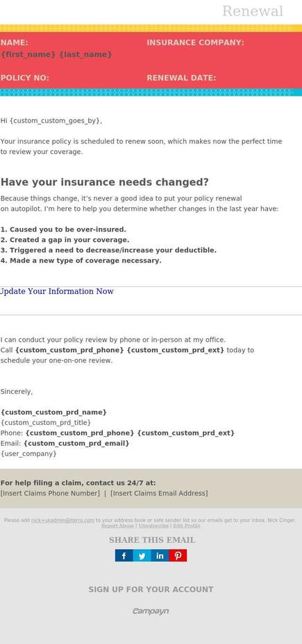Share this email on Facebook
The image size is (302, 644).
coord(124,555)
